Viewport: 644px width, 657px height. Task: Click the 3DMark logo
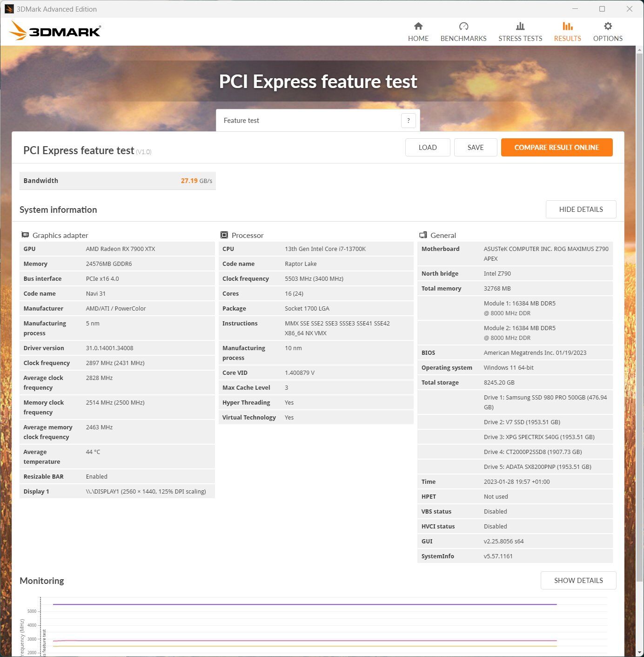tap(55, 31)
